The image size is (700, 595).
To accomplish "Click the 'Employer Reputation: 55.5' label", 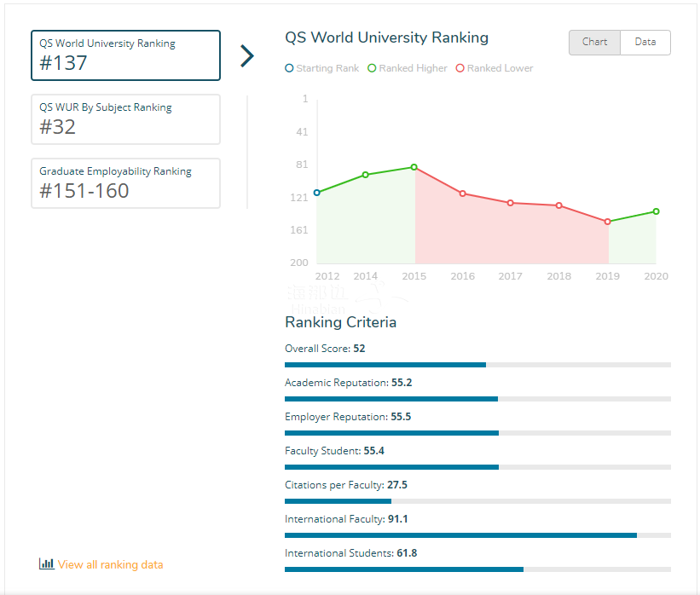I will click(x=348, y=417).
